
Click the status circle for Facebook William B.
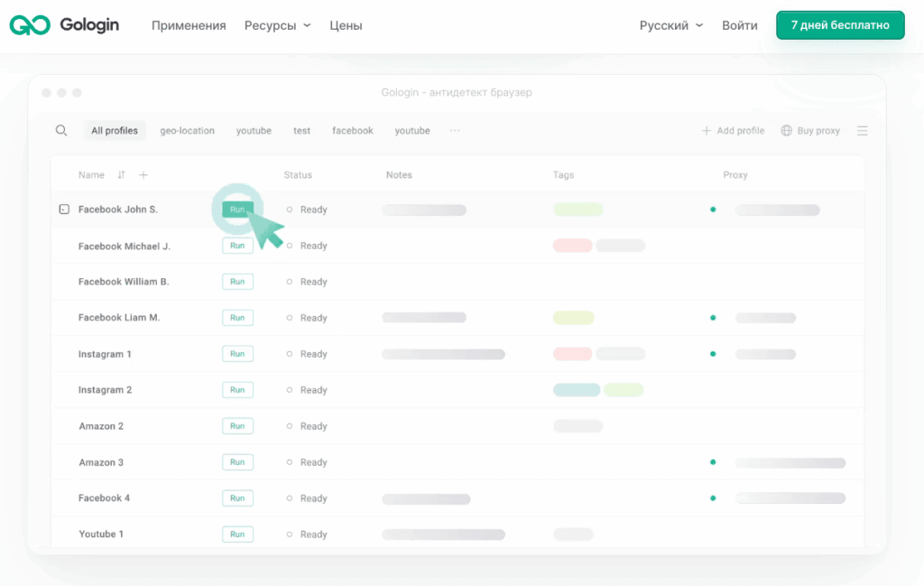290,282
